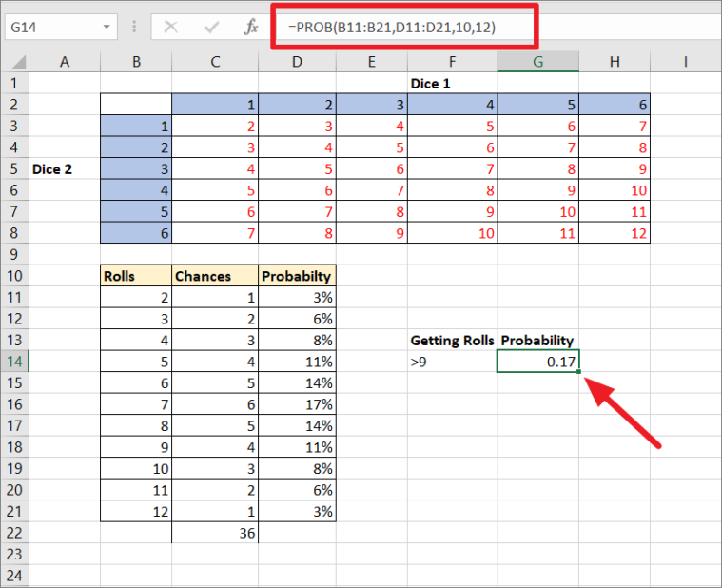Click the 'Rolls' header cell
Image resolution: width=722 pixels, height=588 pixels.
[136, 276]
